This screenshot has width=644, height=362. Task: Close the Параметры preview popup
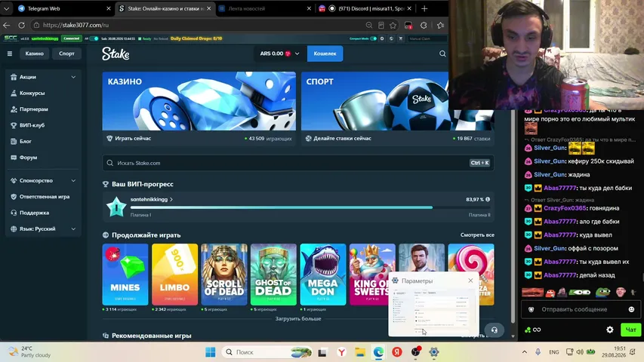pos(470,281)
